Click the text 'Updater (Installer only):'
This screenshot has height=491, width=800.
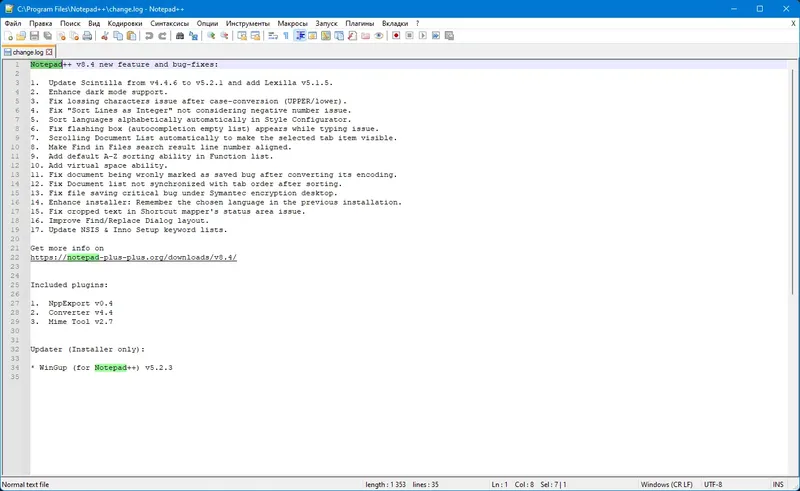tap(87, 349)
